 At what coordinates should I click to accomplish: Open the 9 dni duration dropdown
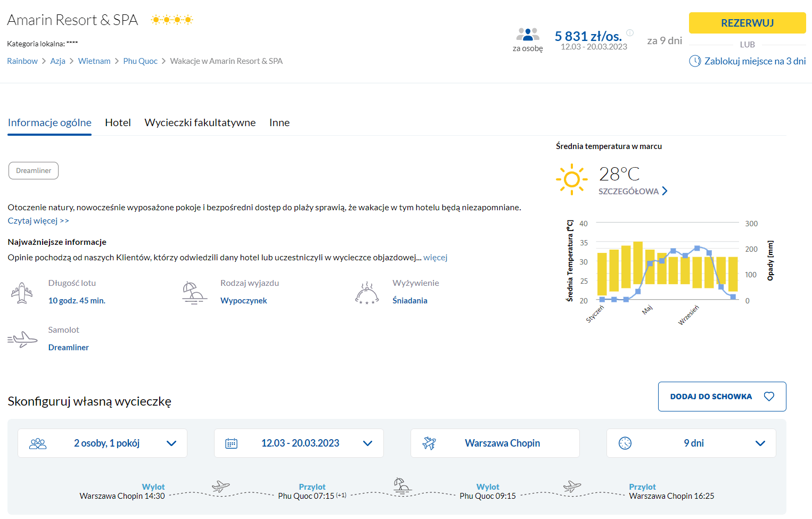tap(691, 443)
